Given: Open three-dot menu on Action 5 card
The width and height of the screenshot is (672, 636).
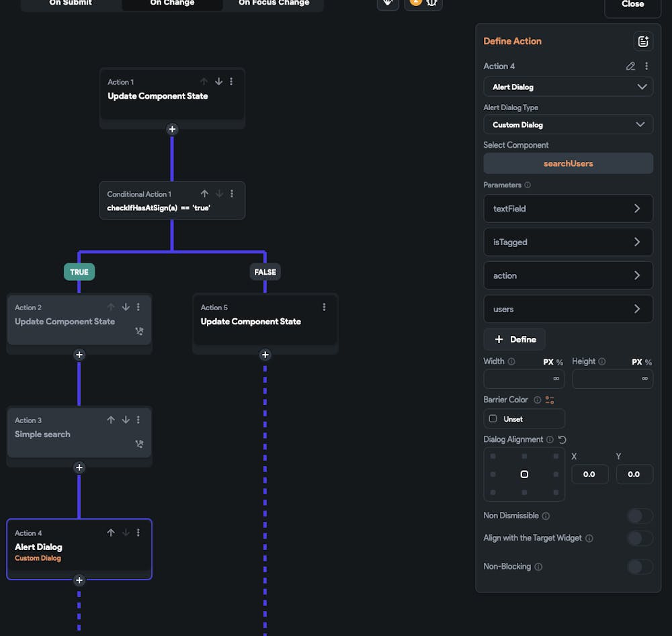Looking at the screenshot, I should point(324,307).
